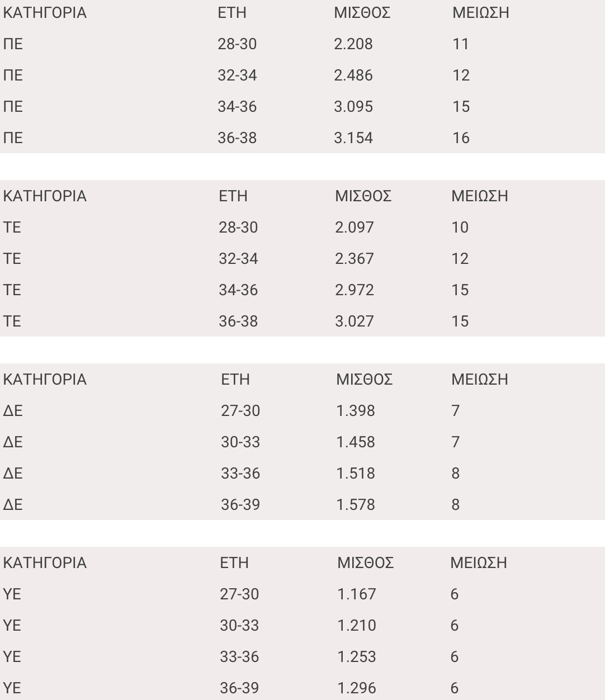Select the 3.095 salary cell
605x700 pixels.
353,107
